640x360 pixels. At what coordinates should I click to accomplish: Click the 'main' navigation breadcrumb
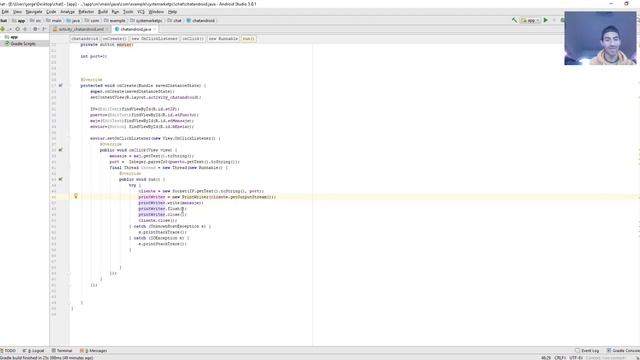[54, 20]
